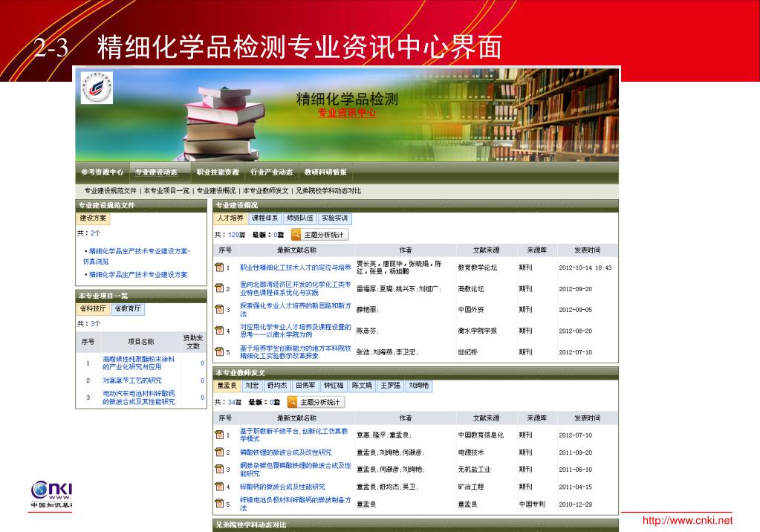
Task: Click the college logo in the banner
Action: pyautogui.click(x=97, y=88)
